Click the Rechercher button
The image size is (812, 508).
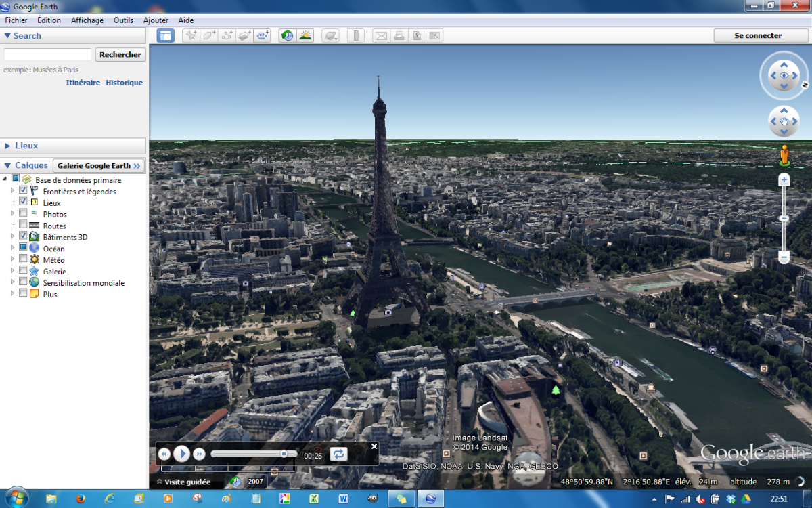pos(120,55)
